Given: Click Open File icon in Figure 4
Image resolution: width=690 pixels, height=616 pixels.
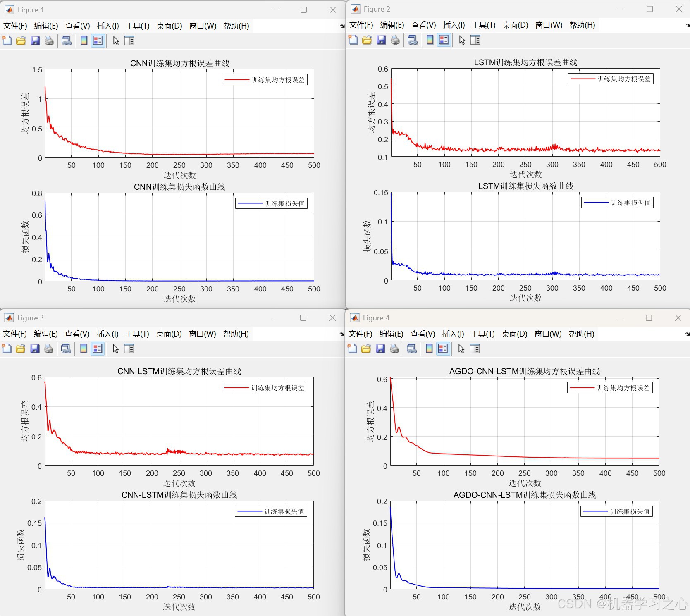Looking at the screenshot, I should pos(366,349).
